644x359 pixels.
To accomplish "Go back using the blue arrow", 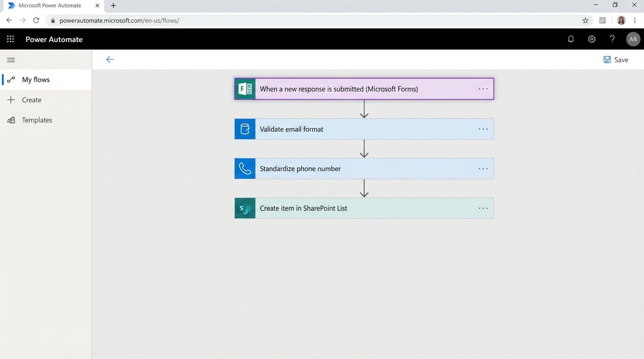I will click(110, 60).
